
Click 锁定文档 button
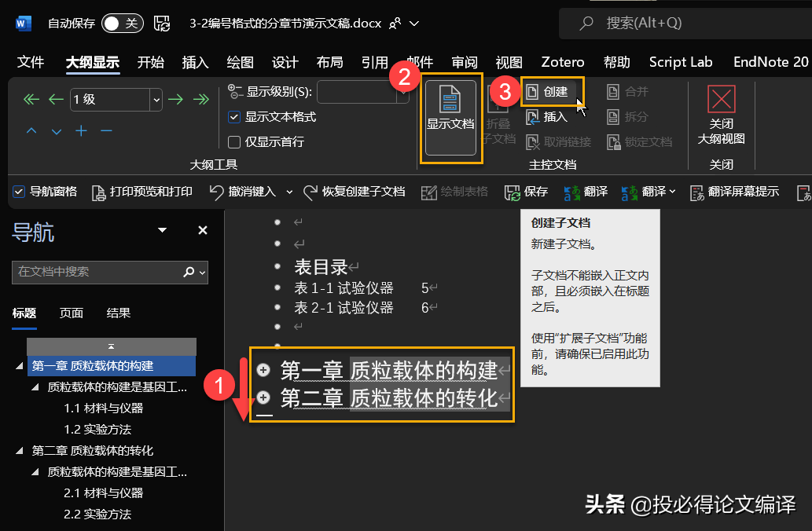[640, 142]
